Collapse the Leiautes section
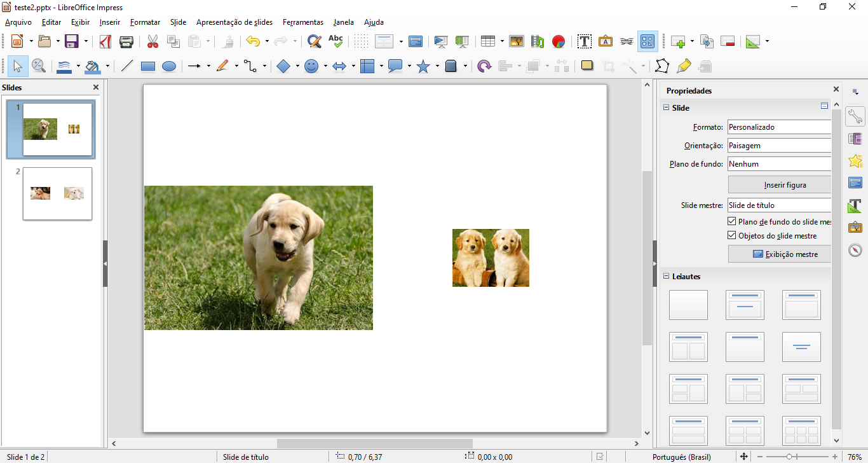Image resolution: width=868 pixels, height=463 pixels. point(667,277)
